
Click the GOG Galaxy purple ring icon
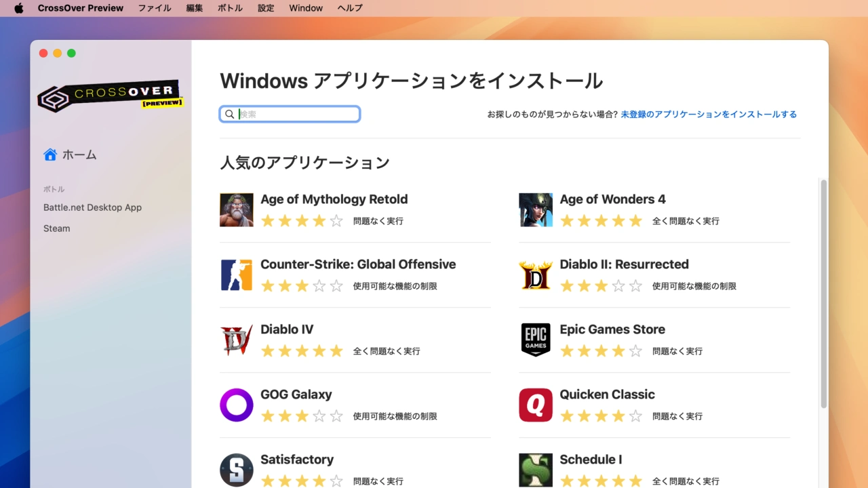click(236, 405)
